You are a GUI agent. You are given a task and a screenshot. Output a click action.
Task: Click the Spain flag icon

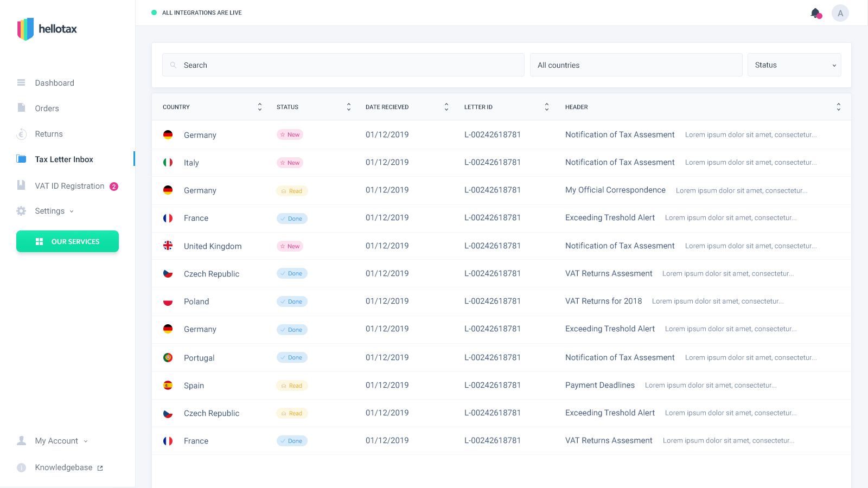[168, 385]
